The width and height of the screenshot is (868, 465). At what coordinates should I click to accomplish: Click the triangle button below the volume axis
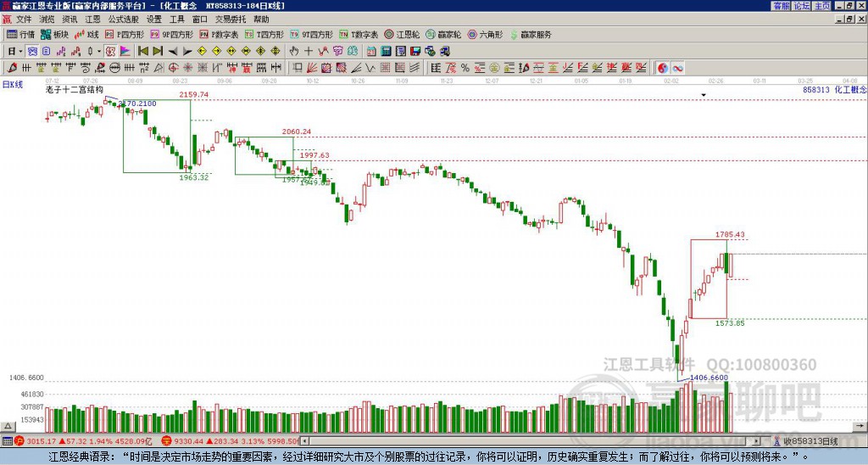[x=7, y=427]
